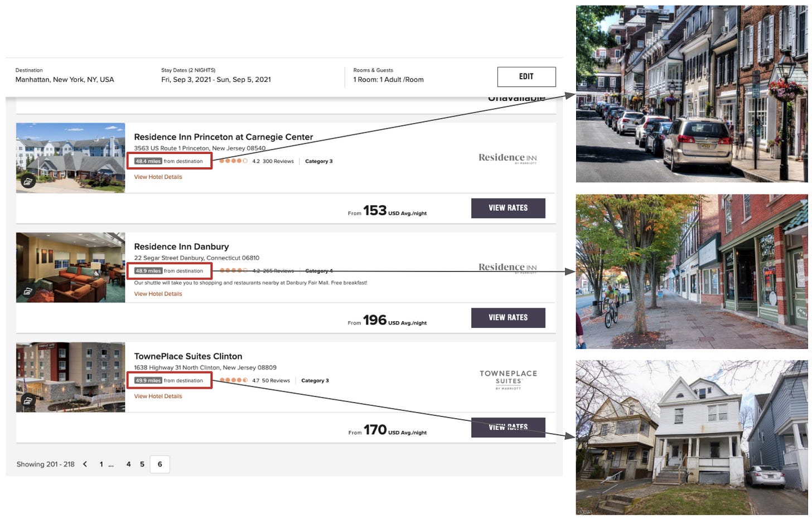Open View Hotel Details for Residence Inn Danbury

click(x=158, y=294)
